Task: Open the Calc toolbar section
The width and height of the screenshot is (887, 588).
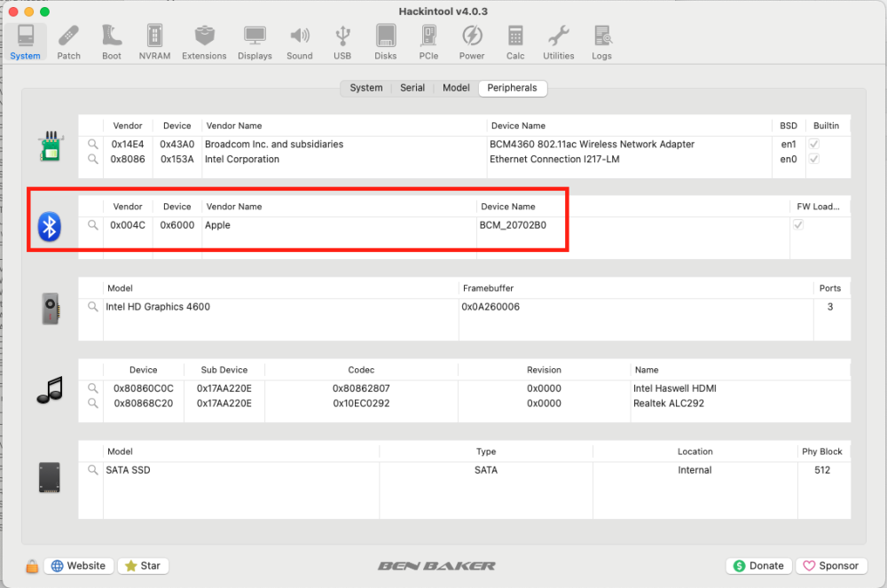Action: click(x=514, y=43)
